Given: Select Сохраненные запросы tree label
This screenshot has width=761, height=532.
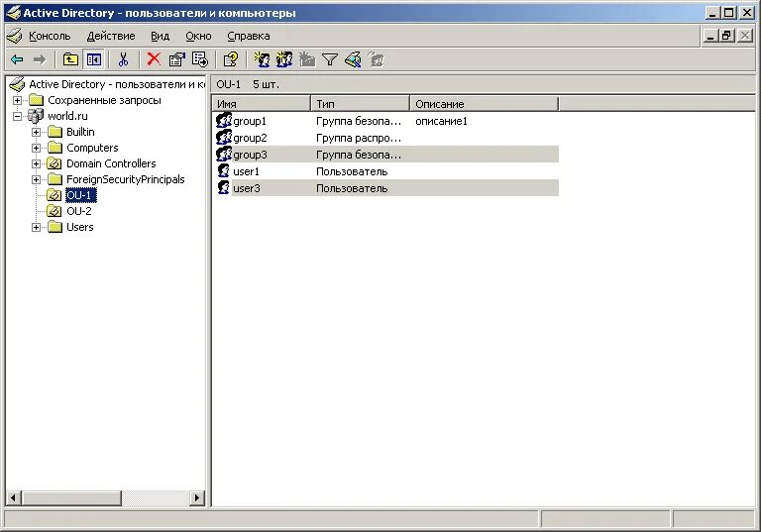Looking at the screenshot, I should [x=104, y=100].
